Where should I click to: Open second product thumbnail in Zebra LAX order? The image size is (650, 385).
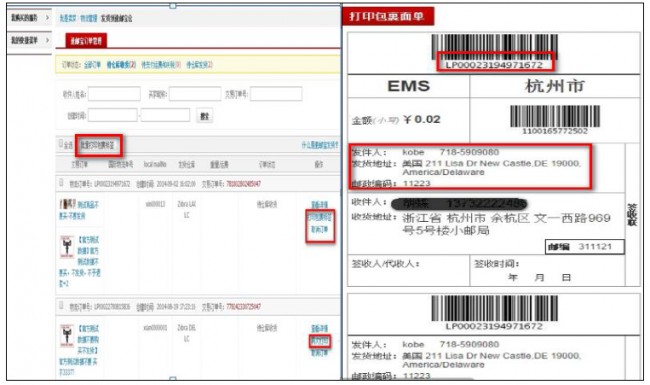coord(67,247)
